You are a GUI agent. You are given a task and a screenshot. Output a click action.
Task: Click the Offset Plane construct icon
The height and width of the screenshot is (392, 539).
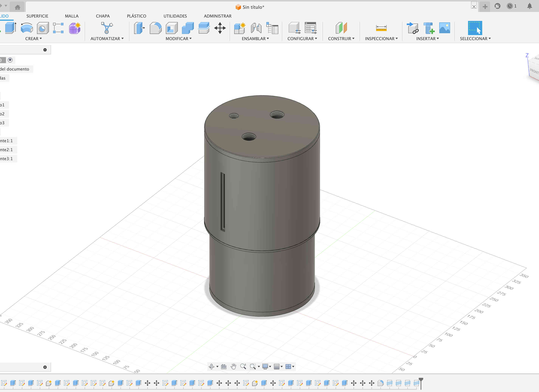(x=341, y=28)
